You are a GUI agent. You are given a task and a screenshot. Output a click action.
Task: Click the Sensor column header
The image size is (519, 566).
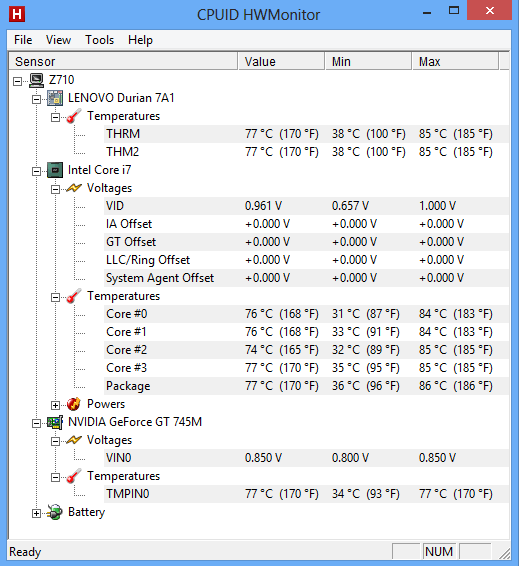(x=123, y=61)
